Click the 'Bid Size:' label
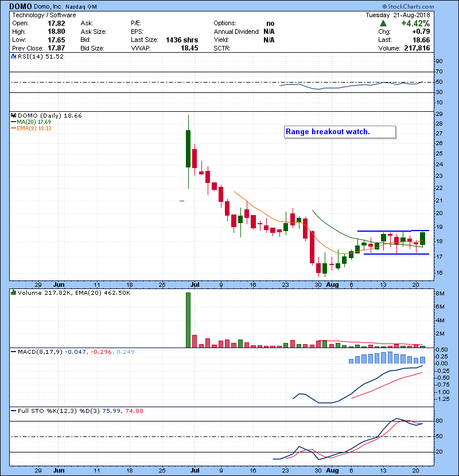 click(x=92, y=48)
